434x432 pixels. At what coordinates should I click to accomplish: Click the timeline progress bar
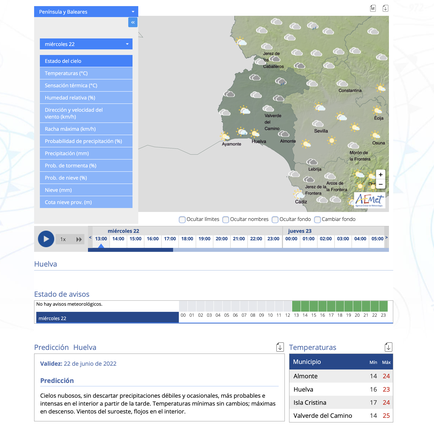tap(238, 250)
